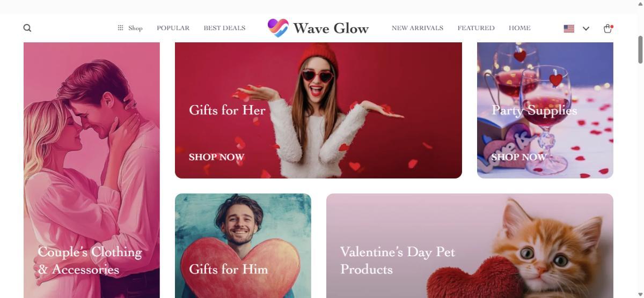This screenshot has height=298, width=644.
Task: Open the Party Supplies heading link
Action: [x=535, y=110]
